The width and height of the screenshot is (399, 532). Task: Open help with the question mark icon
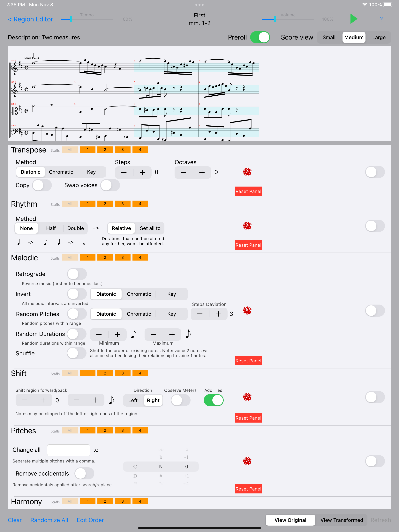[x=381, y=19]
